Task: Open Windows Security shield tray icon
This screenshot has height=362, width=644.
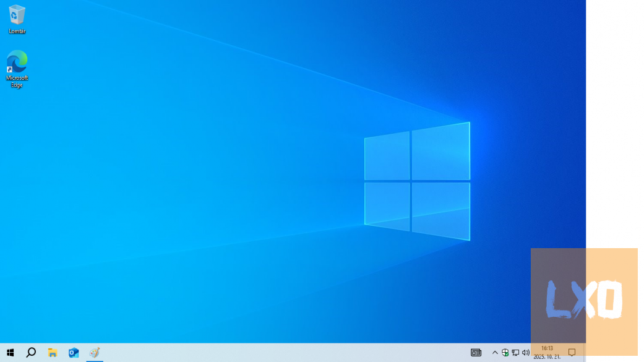Action: point(505,353)
